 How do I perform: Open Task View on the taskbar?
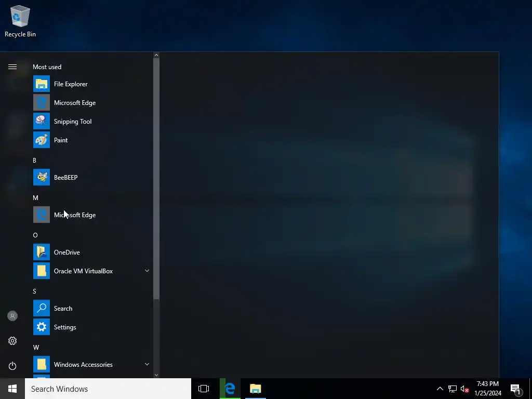pos(204,389)
